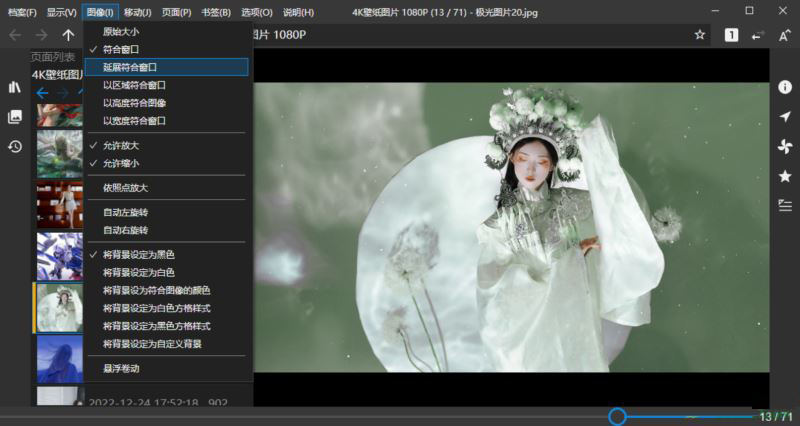Toggle the checked '允许缩小' option
The height and width of the screenshot is (426, 800).
166,163
